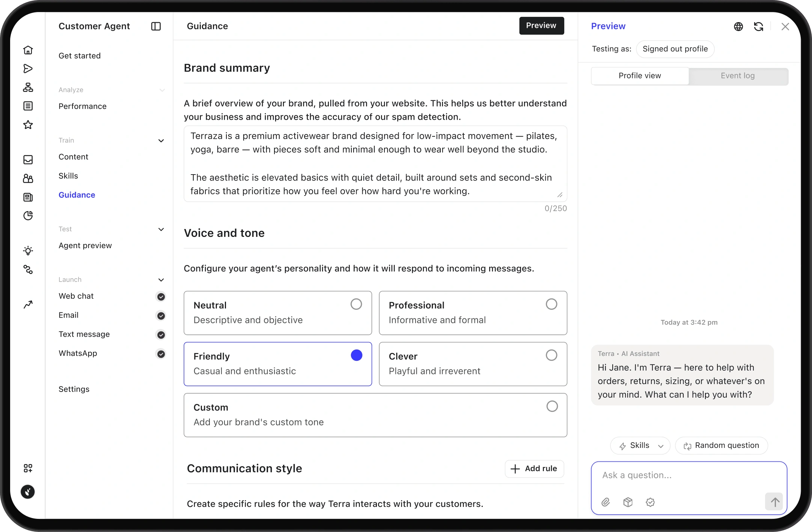
Task: Open the star favorites rail icon
Action: click(x=28, y=125)
